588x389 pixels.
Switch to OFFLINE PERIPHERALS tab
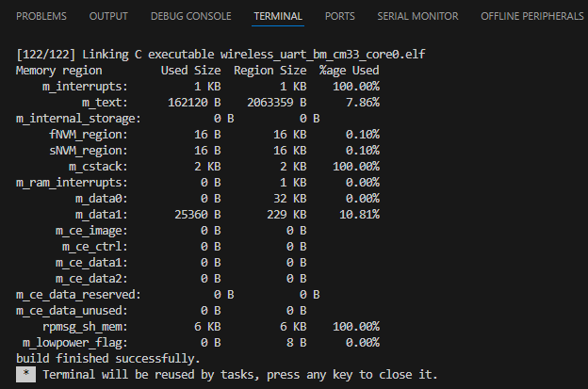[x=532, y=17]
